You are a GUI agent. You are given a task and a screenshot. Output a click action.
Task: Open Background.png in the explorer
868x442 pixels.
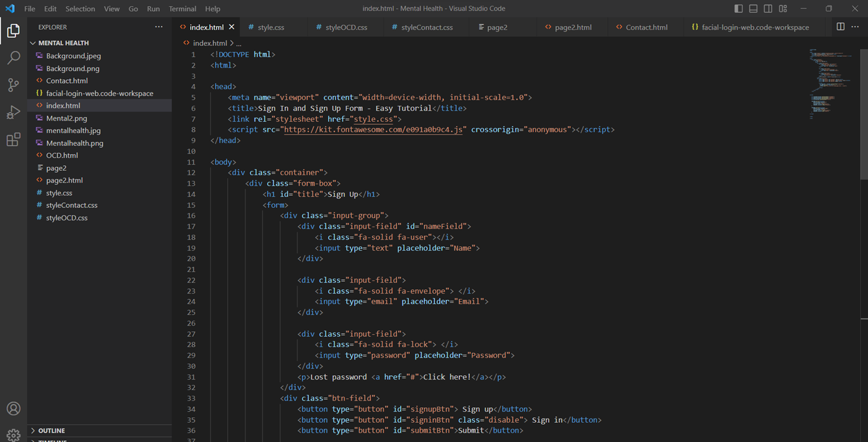pos(99,68)
